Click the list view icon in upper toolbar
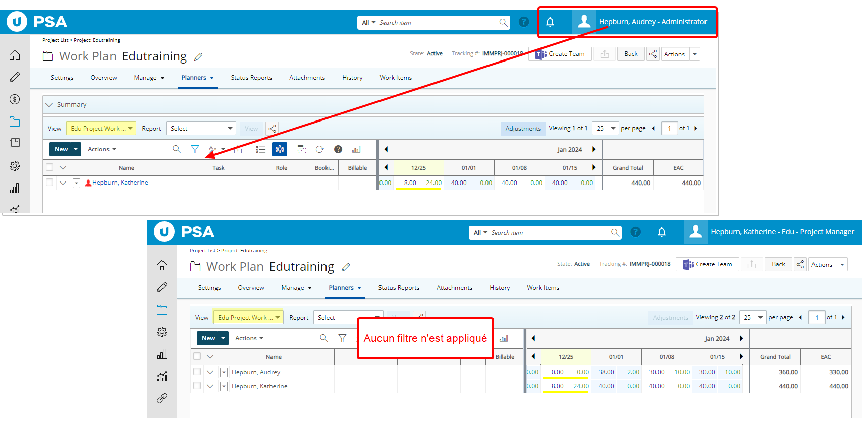 [261, 149]
